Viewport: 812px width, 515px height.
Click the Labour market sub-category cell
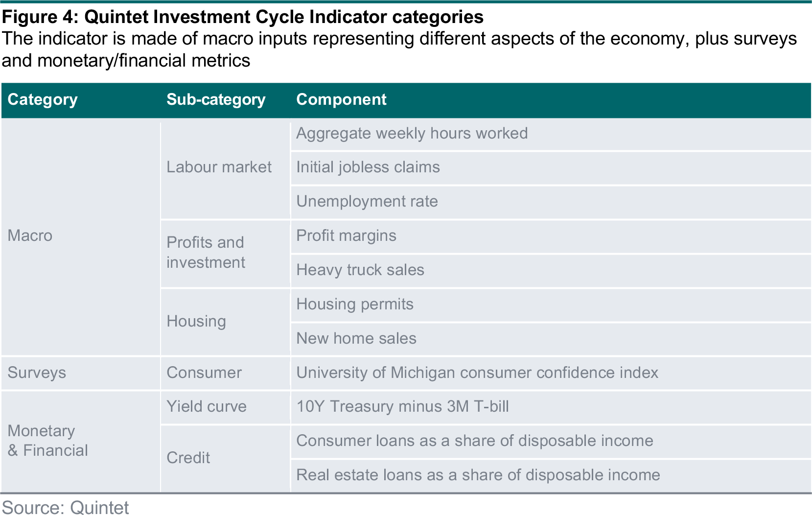tap(226, 170)
